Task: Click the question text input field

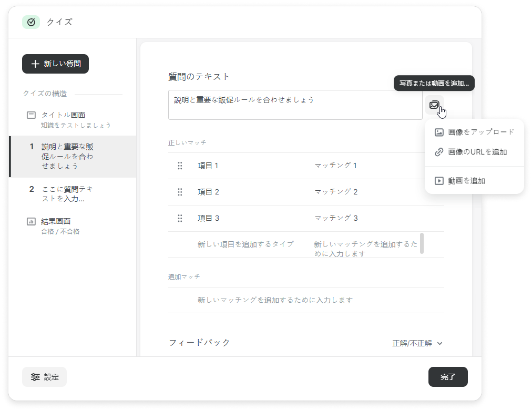Action: click(295, 105)
